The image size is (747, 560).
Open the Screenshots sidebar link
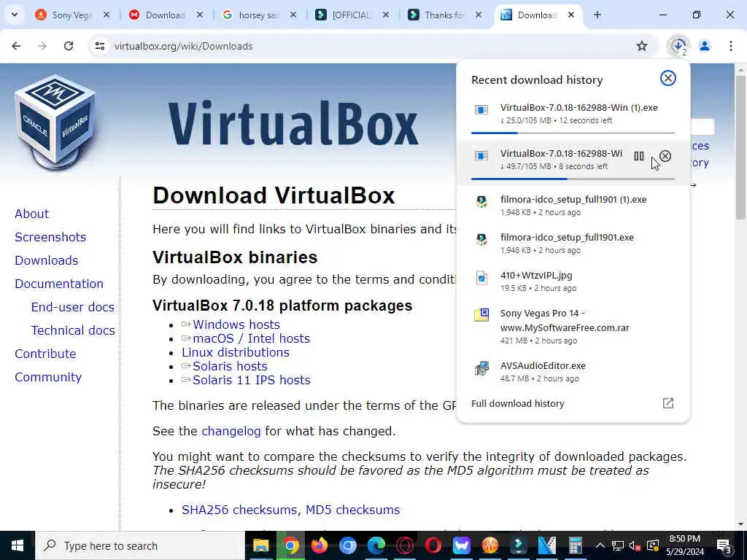(50, 237)
